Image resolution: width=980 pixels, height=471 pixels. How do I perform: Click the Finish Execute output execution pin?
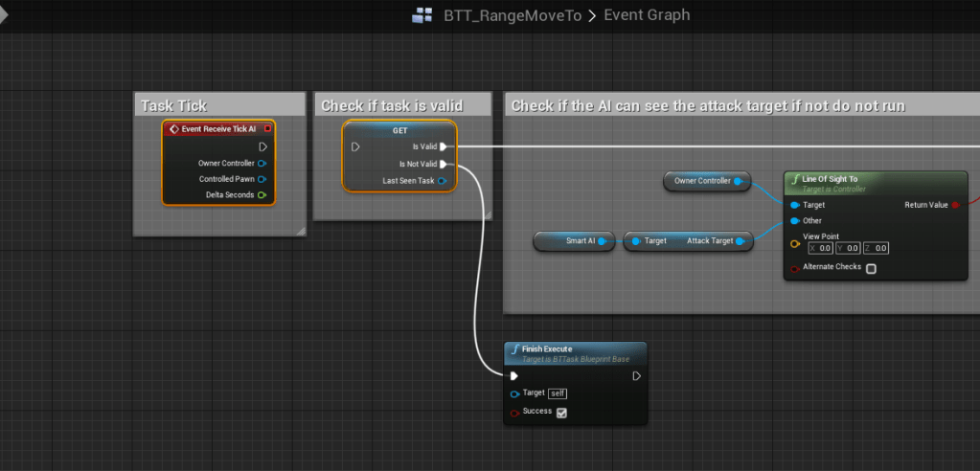coord(635,376)
